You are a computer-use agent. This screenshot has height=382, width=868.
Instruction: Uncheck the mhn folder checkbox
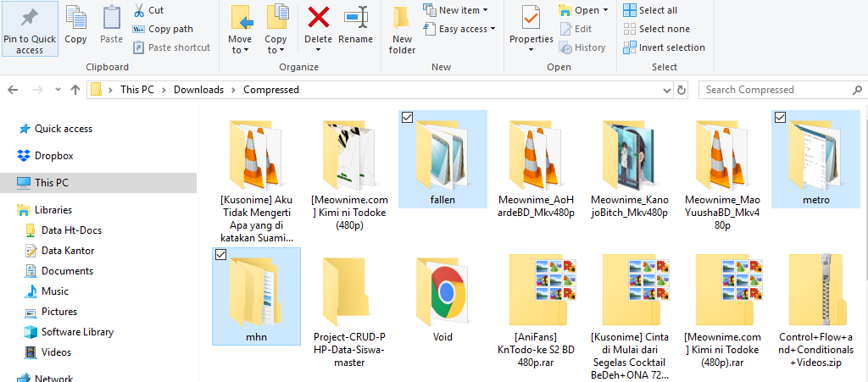click(x=220, y=254)
